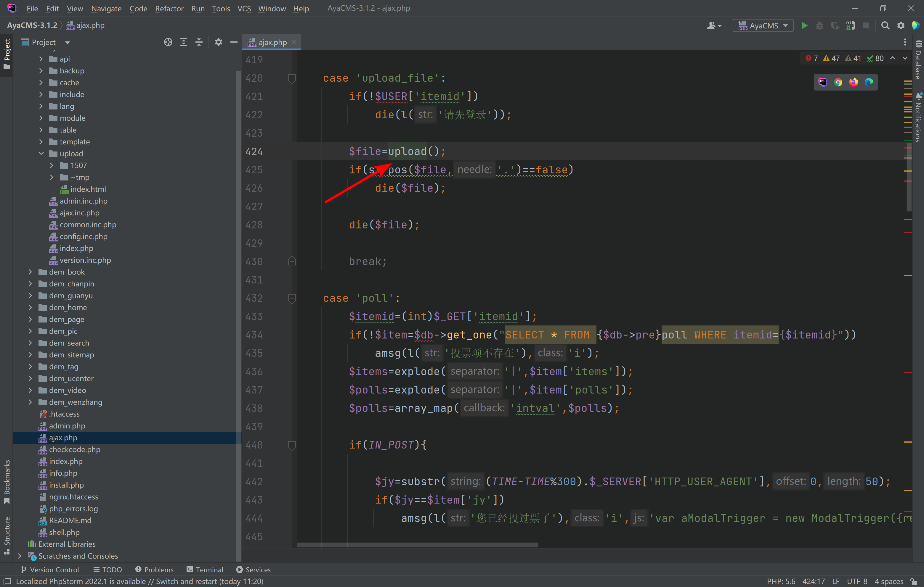924x587 pixels.
Task: Click the editor horizontal scrollbar
Action: pyautogui.click(x=417, y=544)
